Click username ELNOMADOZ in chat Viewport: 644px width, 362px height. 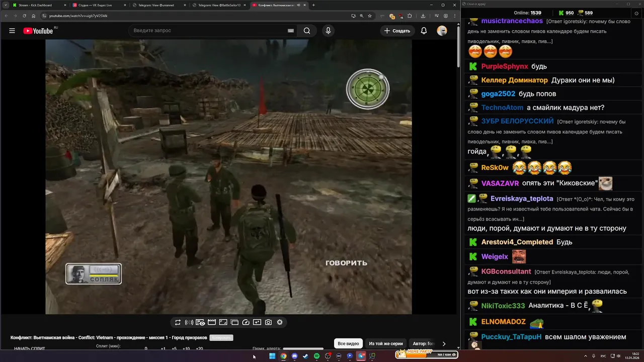(x=503, y=322)
